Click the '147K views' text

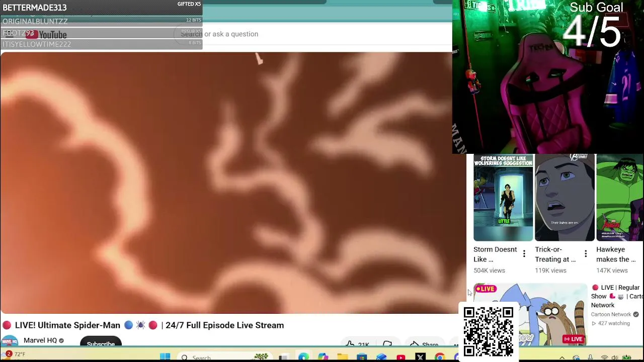pyautogui.click(x=612, y=270)
